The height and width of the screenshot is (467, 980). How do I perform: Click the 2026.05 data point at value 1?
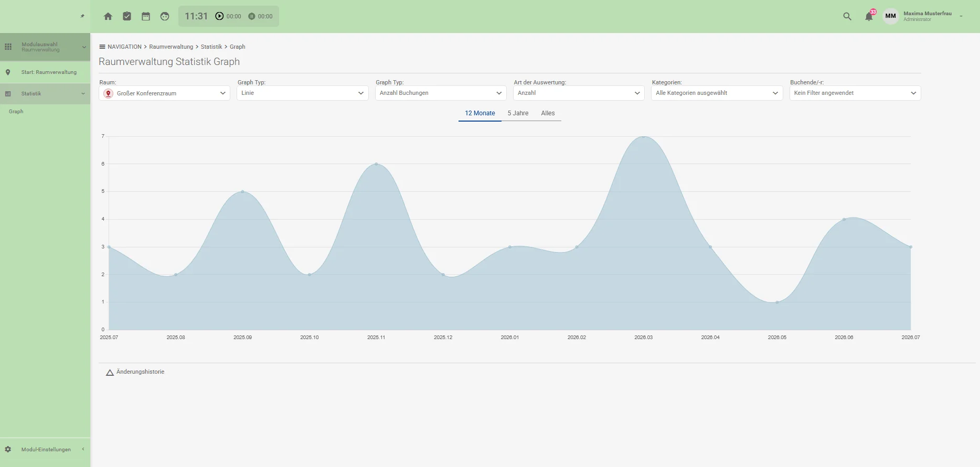[777, 302]
